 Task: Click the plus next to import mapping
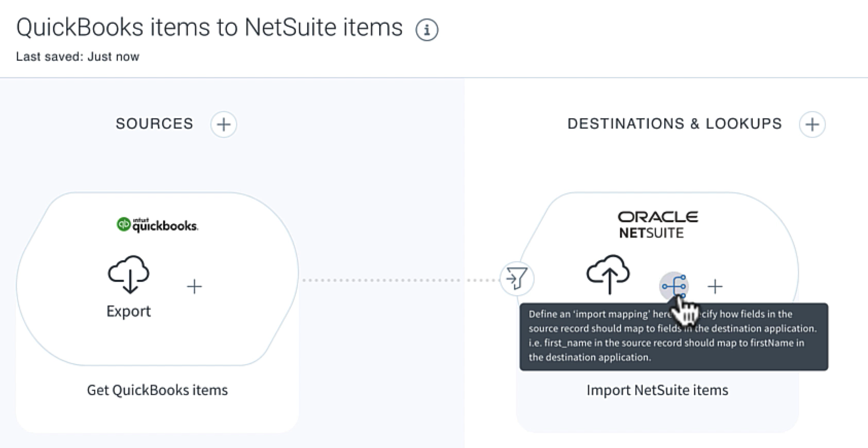tap(715, 286)
